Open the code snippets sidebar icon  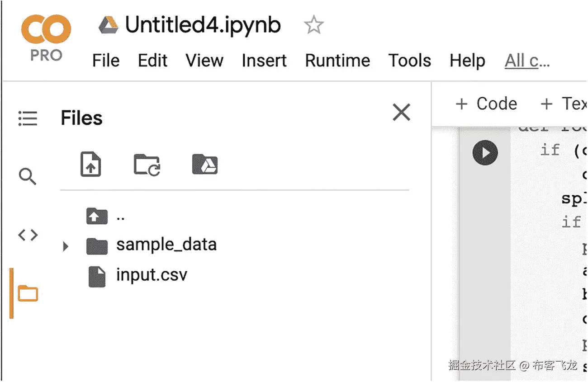pyautogui.click(x=28, y=235)
